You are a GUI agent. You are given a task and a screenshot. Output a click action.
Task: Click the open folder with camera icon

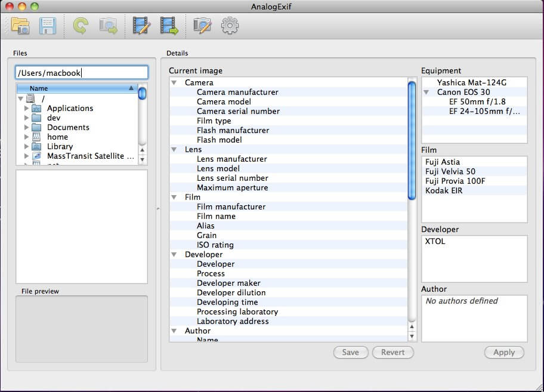click(20, 26)
